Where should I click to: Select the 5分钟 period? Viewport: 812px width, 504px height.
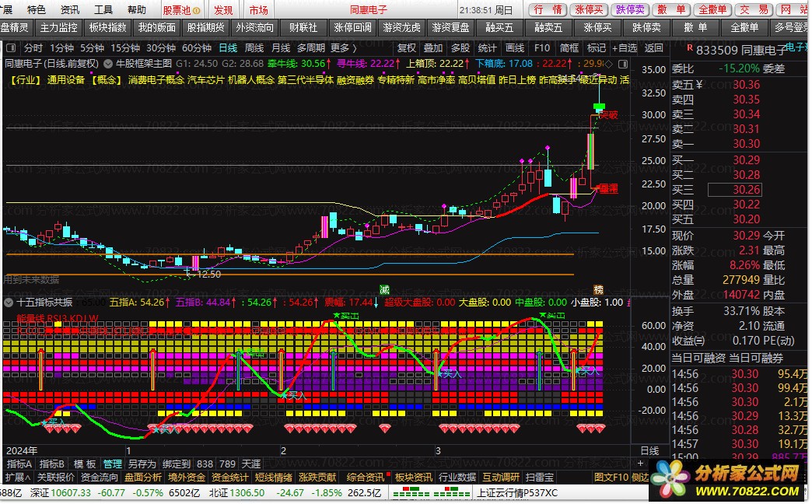point(92,48)
